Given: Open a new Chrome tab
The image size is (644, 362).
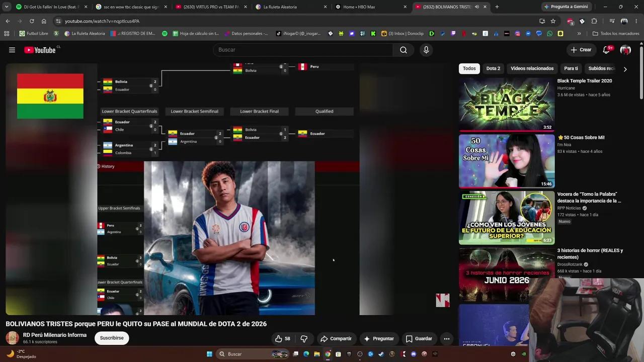Looking at the screenshot, I should (x=497, y=7).
